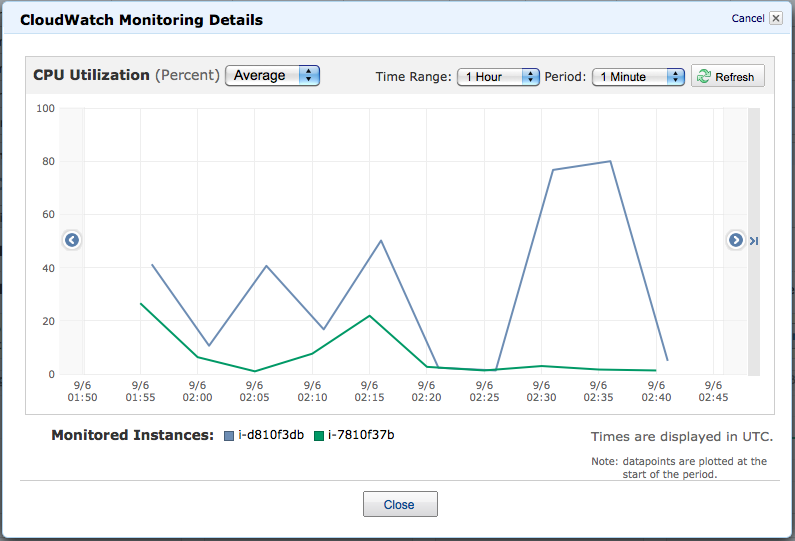
Task: Click the chart's previous time range arrow
Action: (x=72, y=240)
